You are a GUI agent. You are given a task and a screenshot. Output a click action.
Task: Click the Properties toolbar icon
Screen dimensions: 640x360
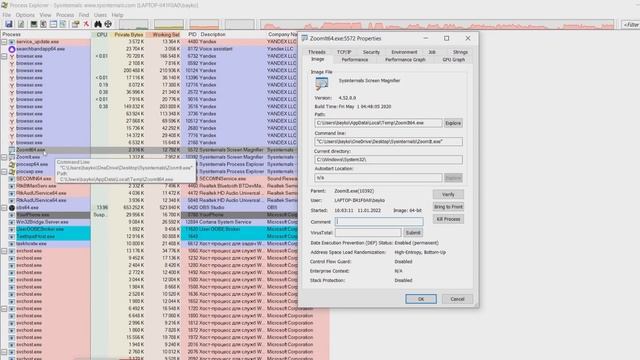click(76, 24)
